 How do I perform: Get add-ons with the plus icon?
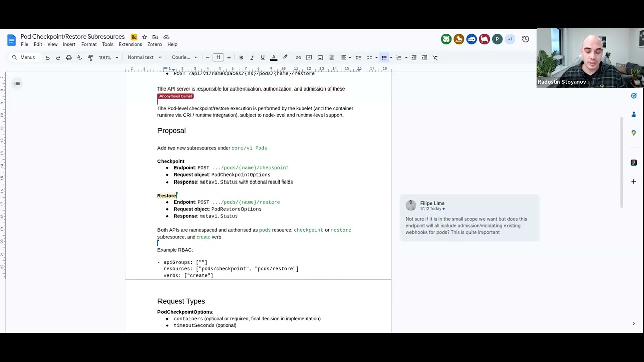(634, 182)
